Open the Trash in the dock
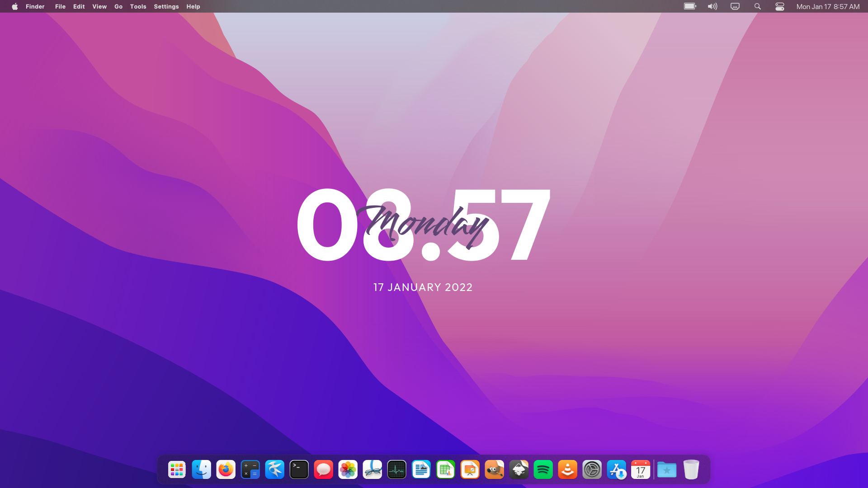The height and width of the screenshot is (488, 868). click(x=691, y=470)
